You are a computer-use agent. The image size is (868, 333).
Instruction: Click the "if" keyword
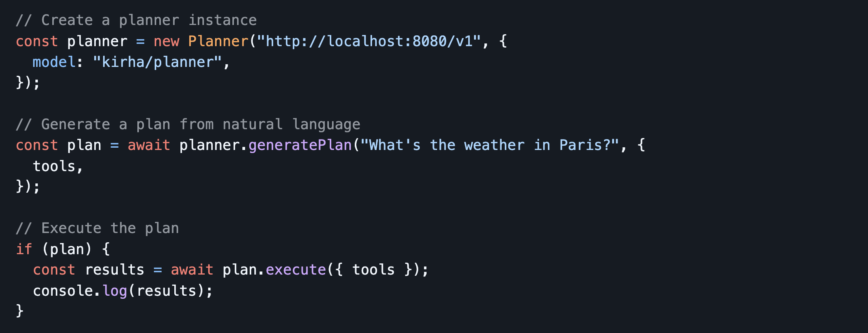24,249
